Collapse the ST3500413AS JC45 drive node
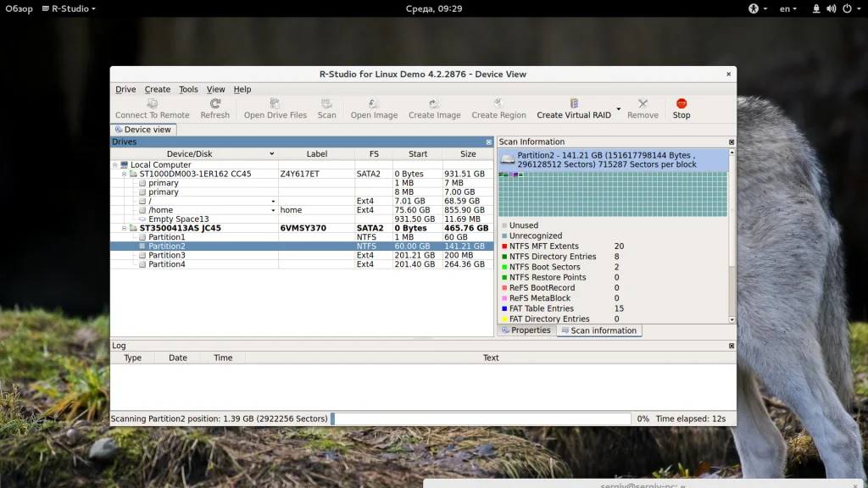868x488 pixels. click(x=124, y=228)
